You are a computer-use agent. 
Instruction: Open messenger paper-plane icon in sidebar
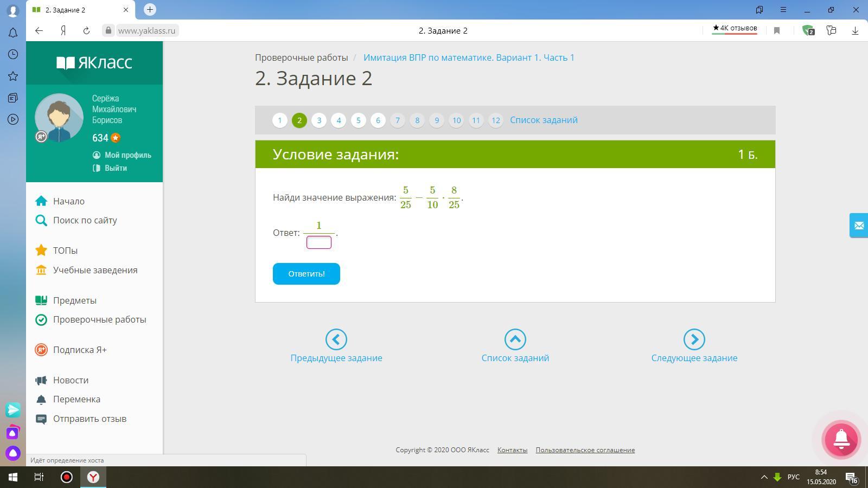[13, 410]
